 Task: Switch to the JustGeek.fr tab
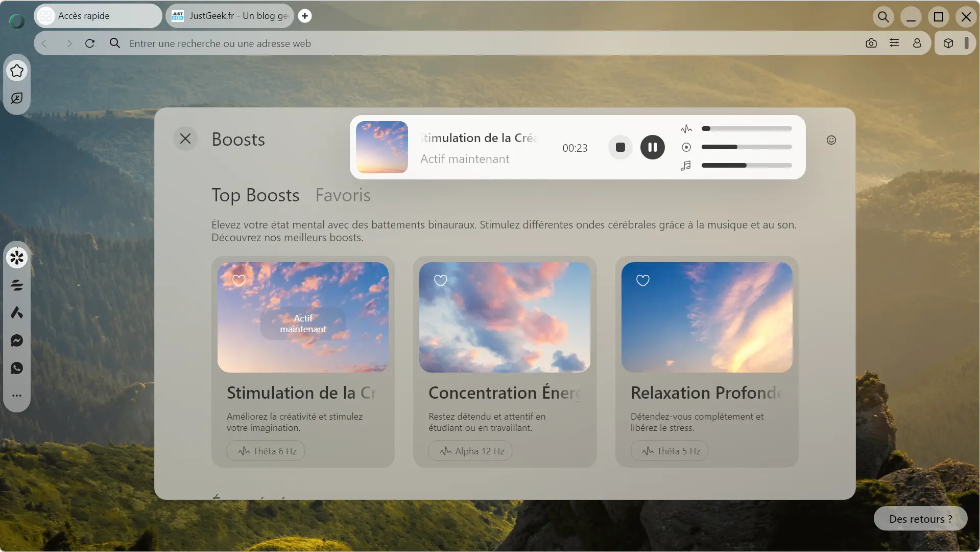click(x=229, y=16)
